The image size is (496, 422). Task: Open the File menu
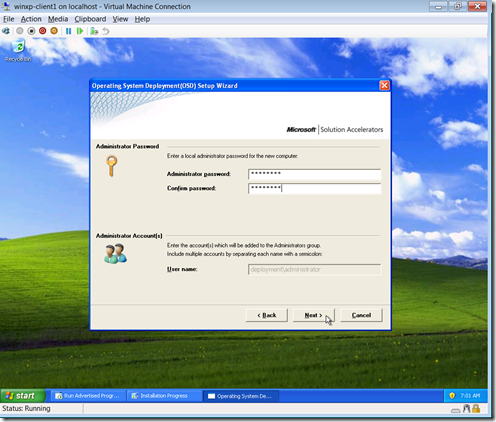[9, 19]
